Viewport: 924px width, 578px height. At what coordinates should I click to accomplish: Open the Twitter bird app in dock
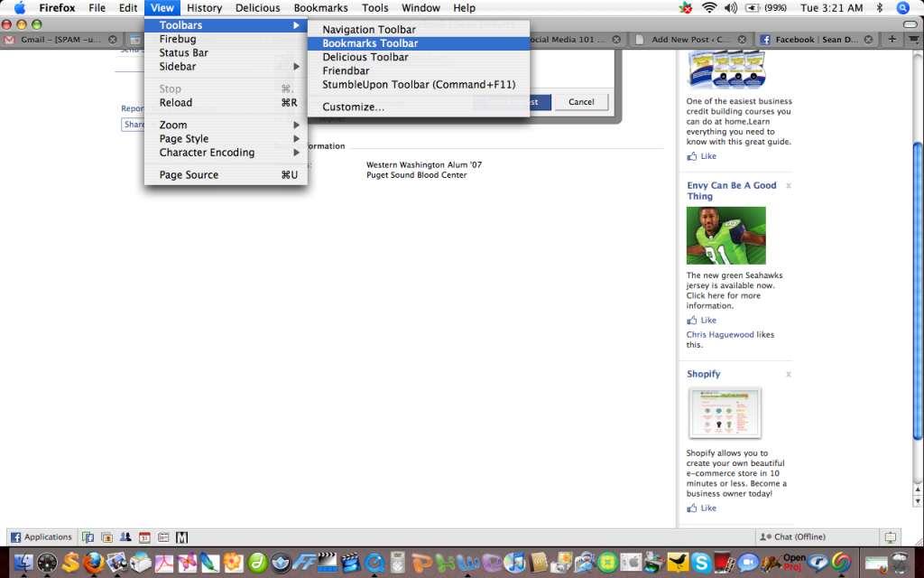click(x=678, y=564)
